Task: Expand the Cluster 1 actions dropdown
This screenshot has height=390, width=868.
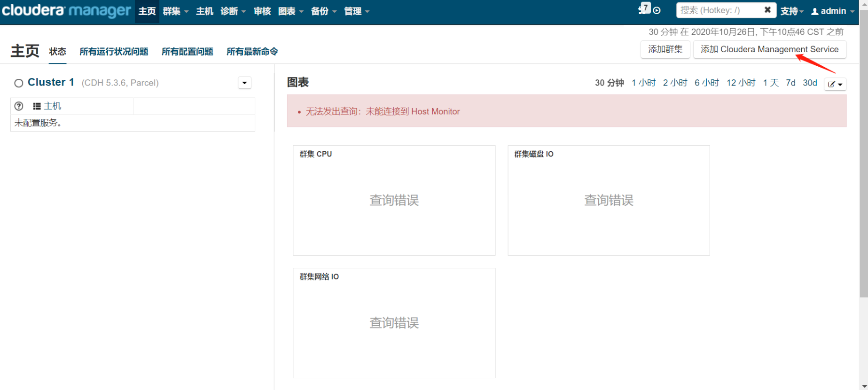Action: (x=244, y=83)
